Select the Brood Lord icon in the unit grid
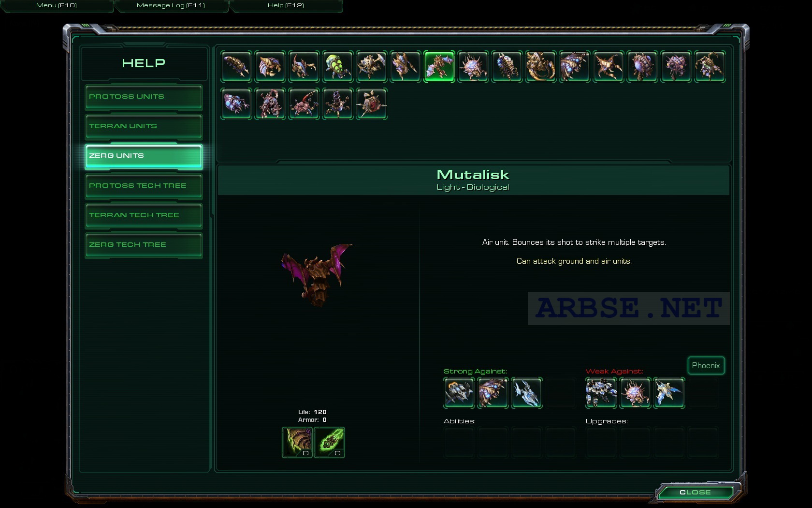The height and width of the screenshot is (508, 812). click(575, 66)
